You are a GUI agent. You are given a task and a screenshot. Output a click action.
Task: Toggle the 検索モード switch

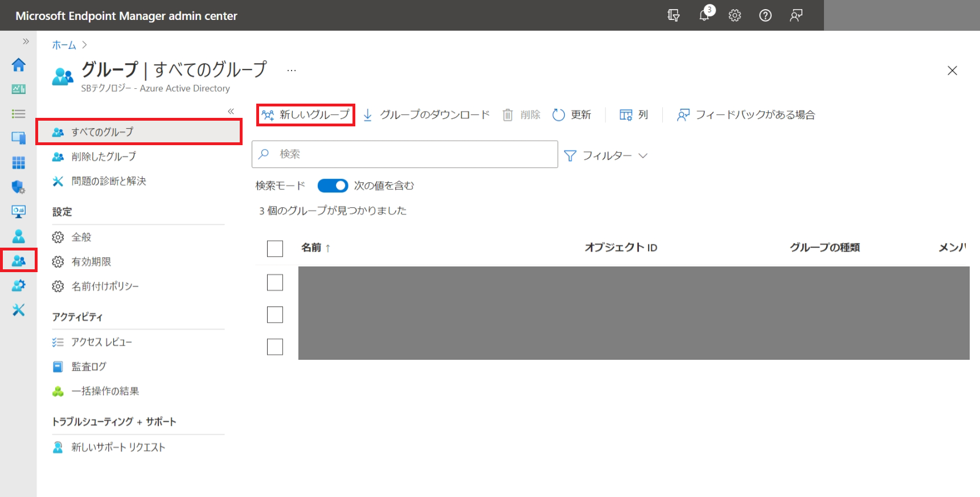pyautogui.click(x=333, y=186)
